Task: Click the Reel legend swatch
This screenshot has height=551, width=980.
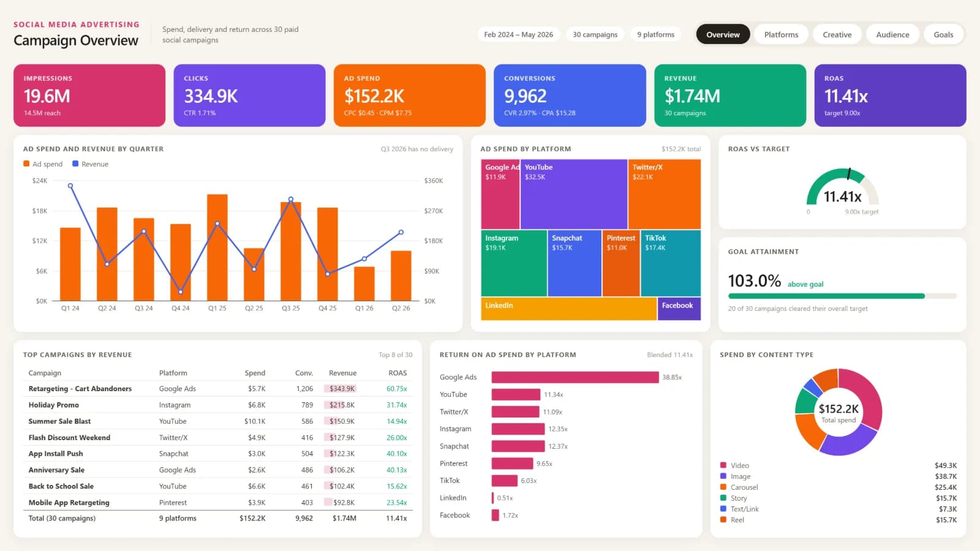Action: click(723, 520)
